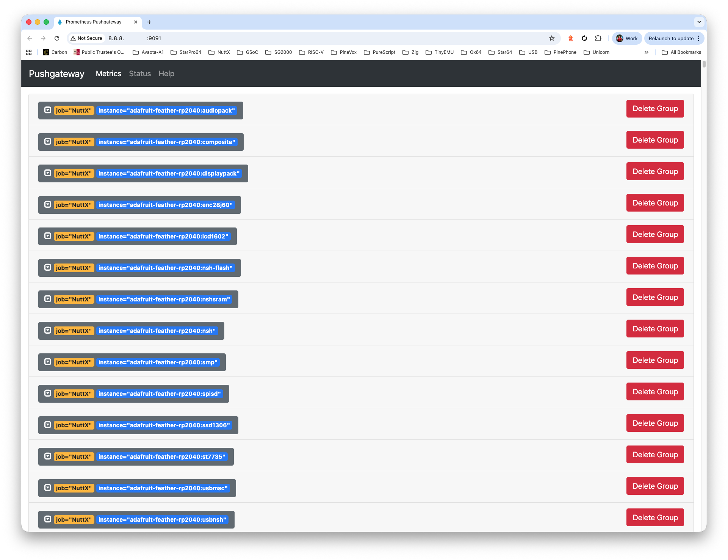Screen dimensions: 728x560
Task: Click the Work profile avatar icon
Action: click(620, 38)
